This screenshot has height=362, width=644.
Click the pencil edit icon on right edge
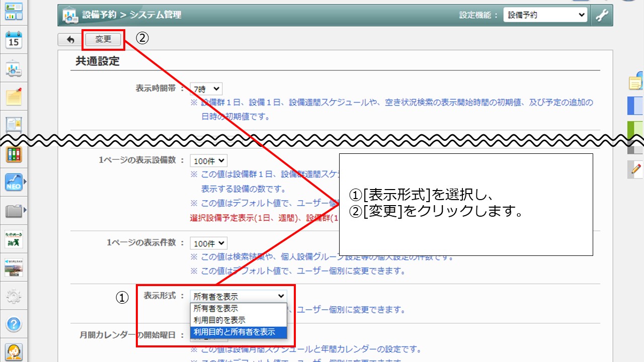pyautogui.click(x=636, y=169)
